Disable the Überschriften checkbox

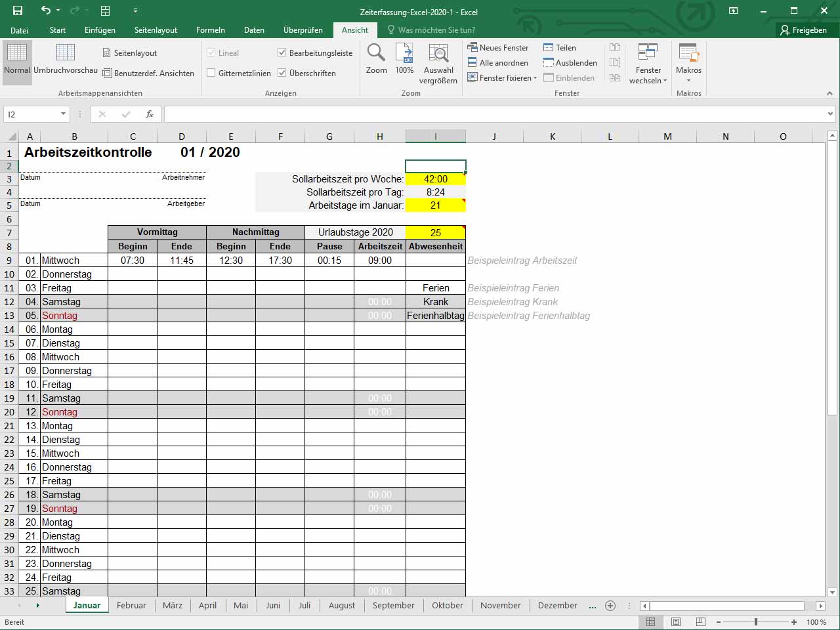(282, 73)
